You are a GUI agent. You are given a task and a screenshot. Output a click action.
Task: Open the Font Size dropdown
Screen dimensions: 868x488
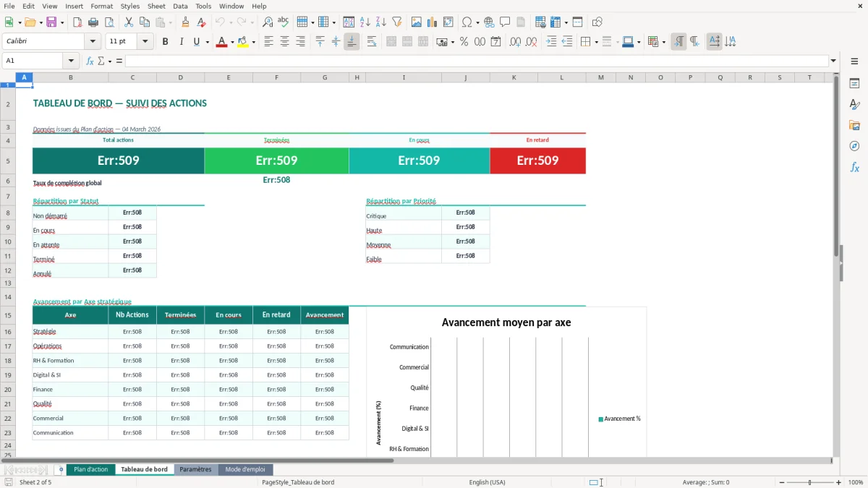(x=145, y=42)
